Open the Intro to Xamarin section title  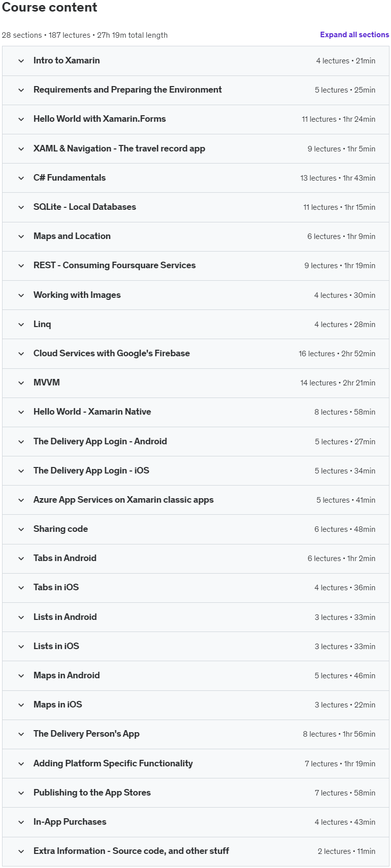(66, 60)
